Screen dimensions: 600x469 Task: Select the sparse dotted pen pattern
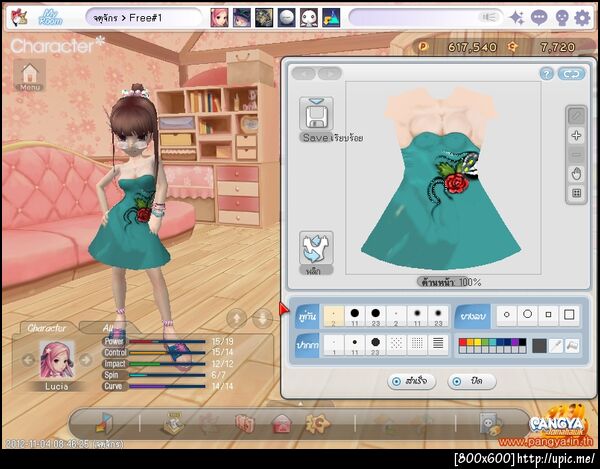click(396, 344)
